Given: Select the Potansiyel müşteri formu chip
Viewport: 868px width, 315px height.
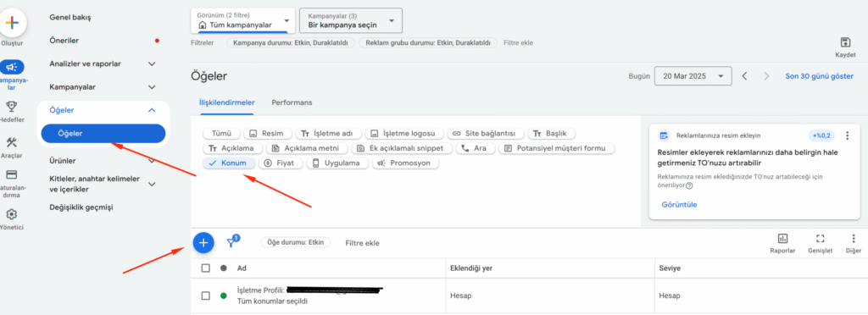Looking at the screenshot, I should 556,148.
